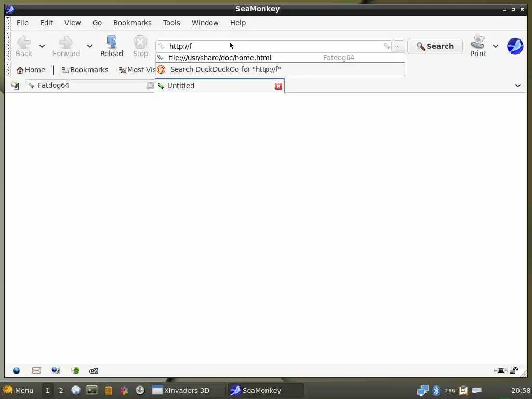
Task: Click the Back navigation button
Action: click(x=24, y=46)
